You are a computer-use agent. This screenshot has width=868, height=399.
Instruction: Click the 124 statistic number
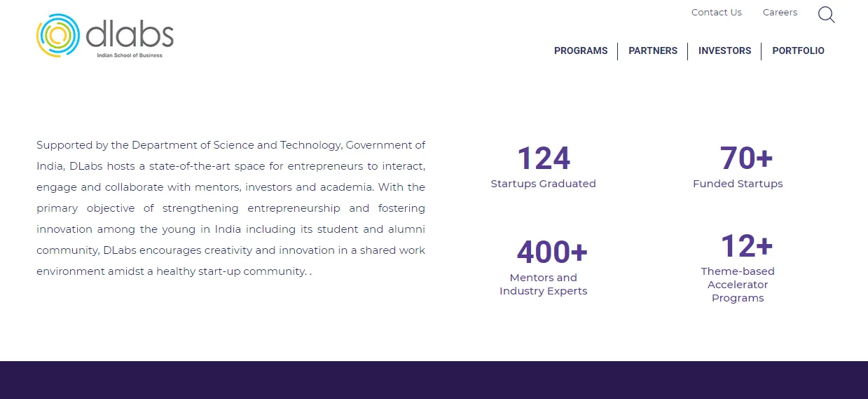[x=544, y=158]
